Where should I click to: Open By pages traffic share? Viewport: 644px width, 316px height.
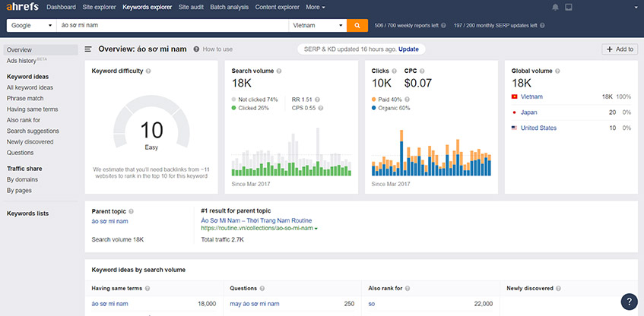point(19,191)
